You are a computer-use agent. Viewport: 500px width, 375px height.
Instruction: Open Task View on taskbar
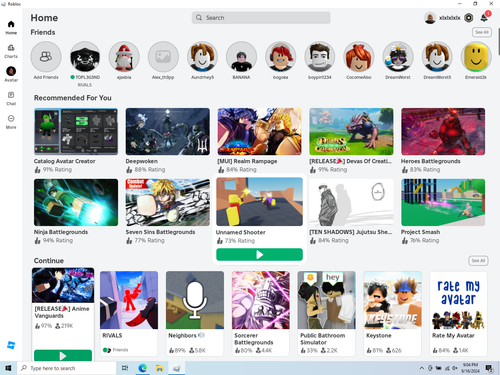tap(125, 368)
